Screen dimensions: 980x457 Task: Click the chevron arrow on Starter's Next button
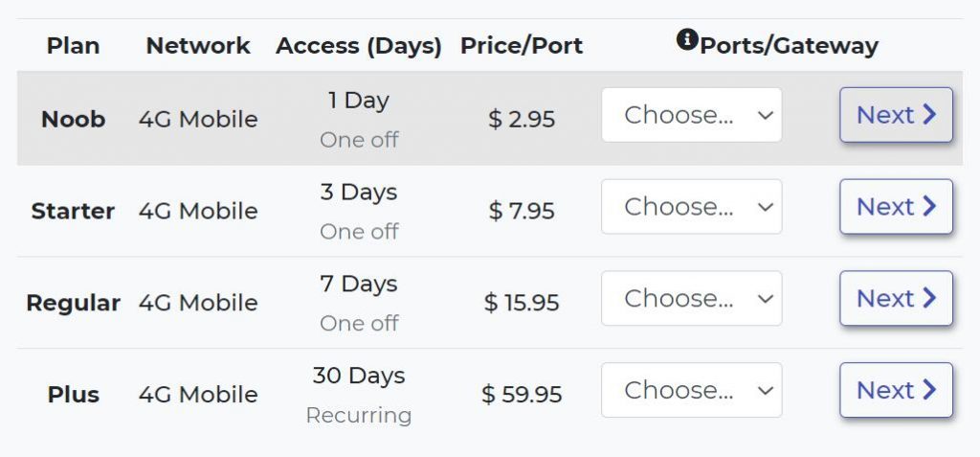929,207
